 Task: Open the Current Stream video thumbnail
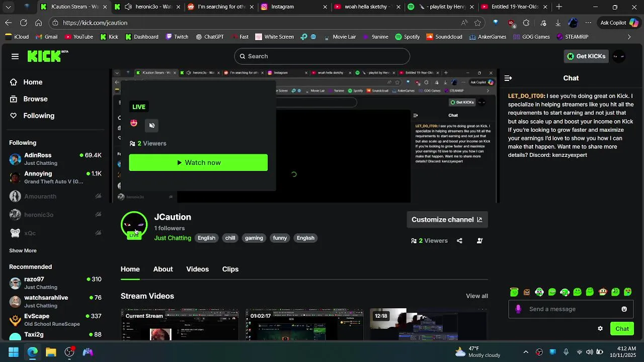pyautogui.click(x=180, y=325)
